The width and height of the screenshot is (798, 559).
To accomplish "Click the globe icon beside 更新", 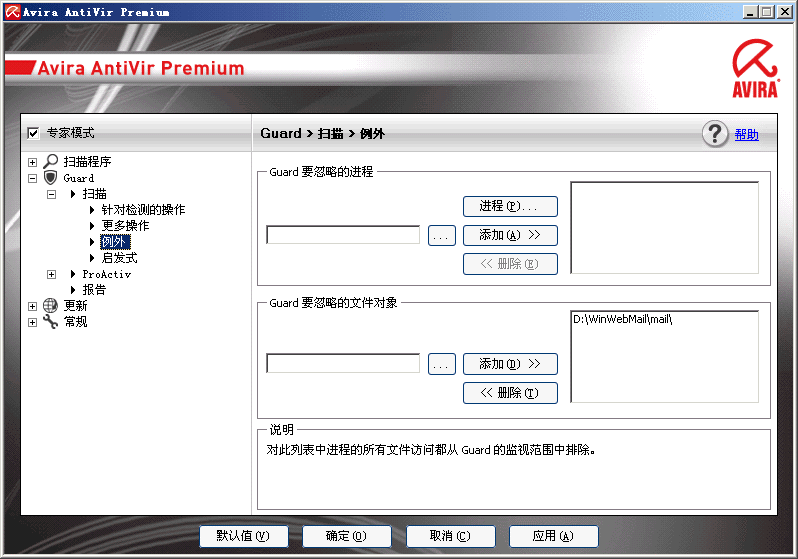I will pyautogui.click(x=50, y=305).
